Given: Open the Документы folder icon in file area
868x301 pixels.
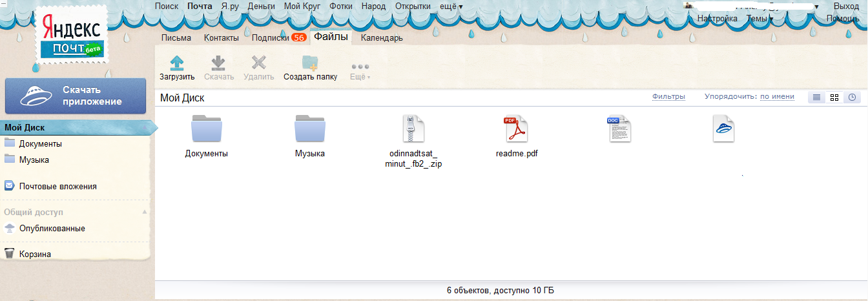Looking at the screenshot, I should click(207, 128).
